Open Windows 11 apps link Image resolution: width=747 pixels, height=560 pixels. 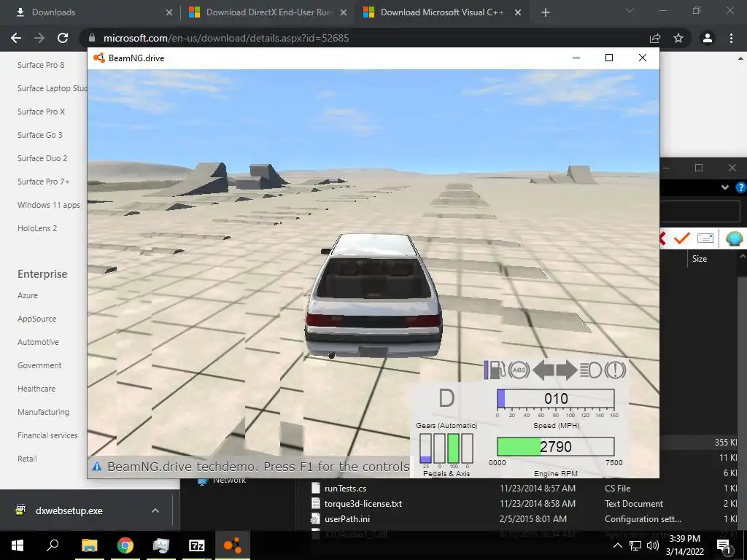[49, 205]
